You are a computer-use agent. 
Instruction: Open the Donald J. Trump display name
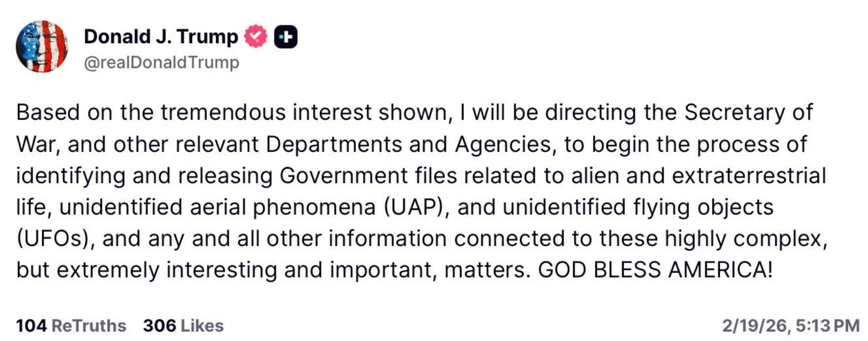[161, 36]
